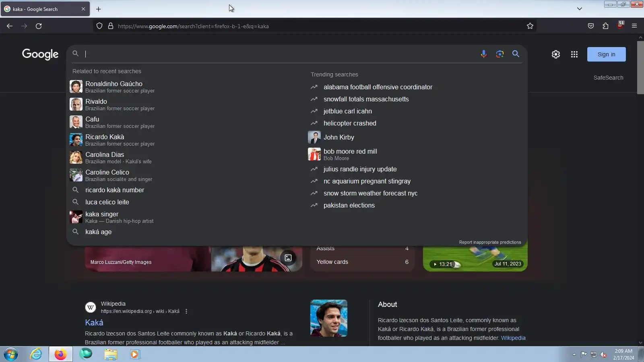Open Kaká portrait thumbnail in About section
644x362 pixels.
point(329,318)
